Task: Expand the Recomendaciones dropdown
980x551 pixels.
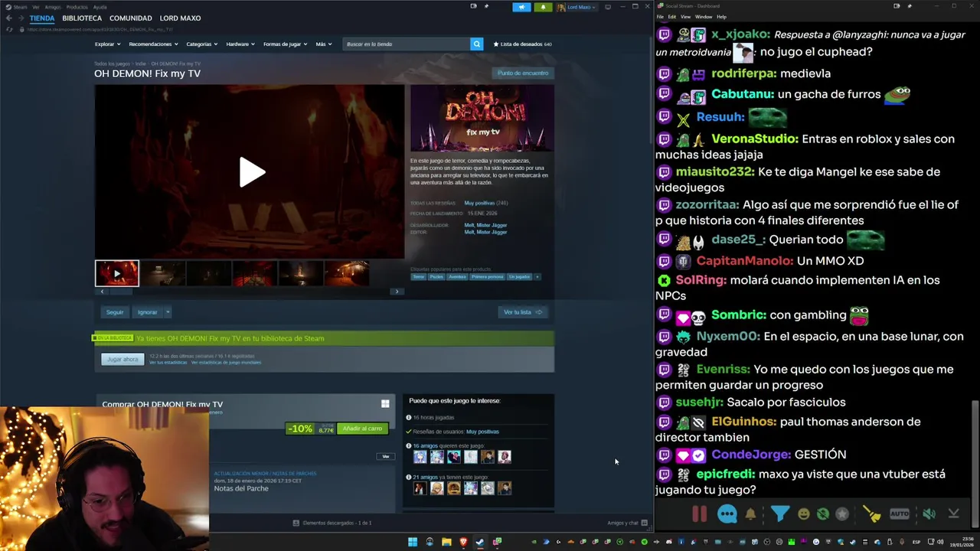Action: click(153, 44)
